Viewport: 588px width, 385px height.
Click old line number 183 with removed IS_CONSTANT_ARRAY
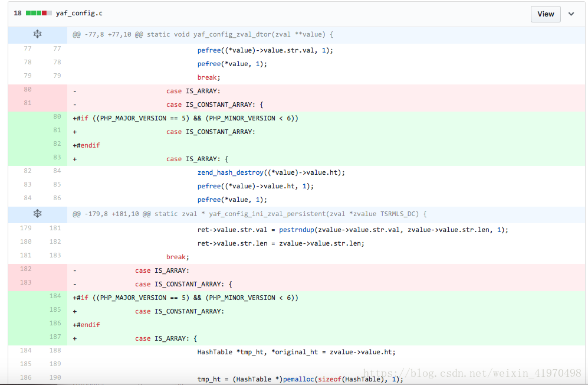click(x=25, y=282)
